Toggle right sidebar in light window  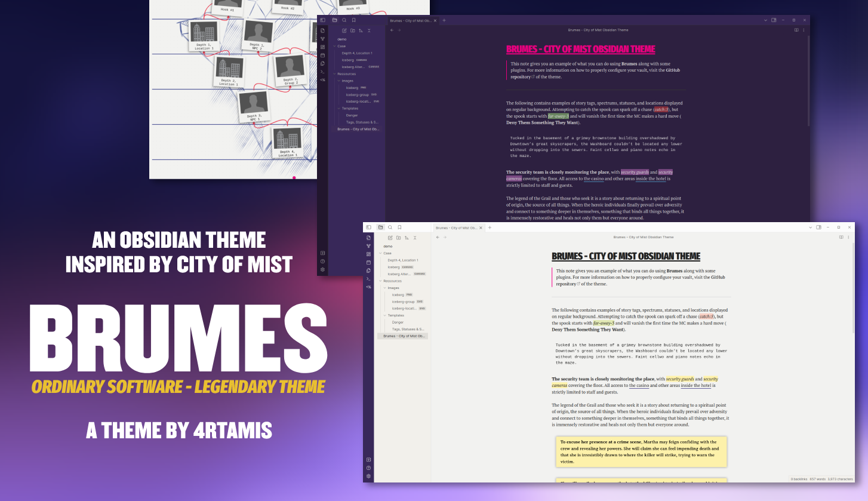(819, 228)
